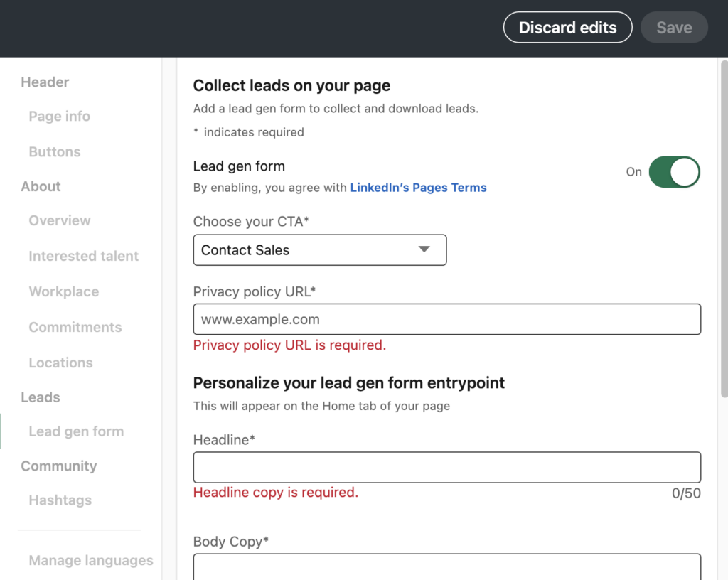Open LinkedIn's Pages Terms link
The height and width of the screenshot is (580, 728).
click(418, 188)
